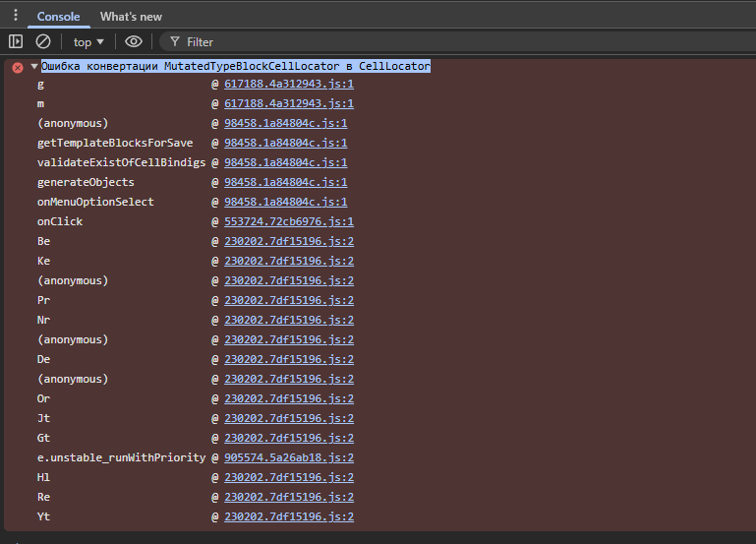Click the eye icon to create live expression
Screen dimensions: 756x544
click(134, 41)
